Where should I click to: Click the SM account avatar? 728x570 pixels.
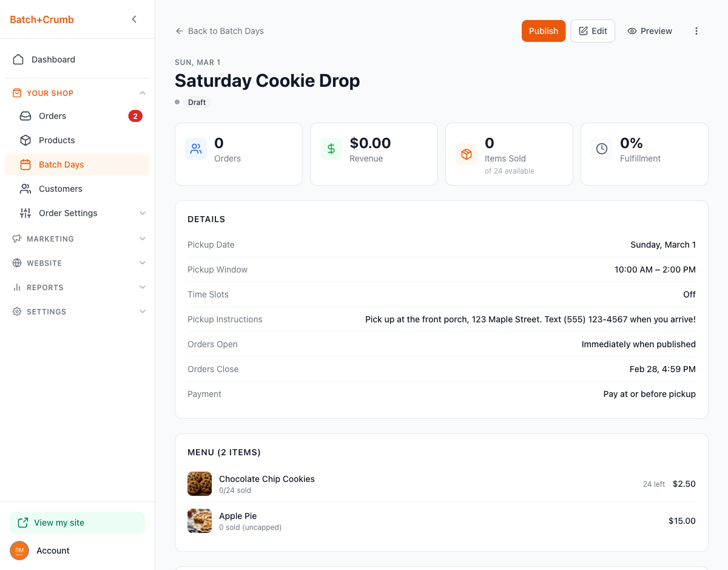[x=19, y=551]
